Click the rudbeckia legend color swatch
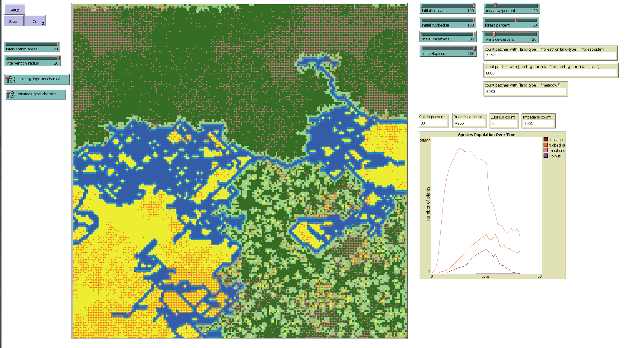 [x=546, y=145]
